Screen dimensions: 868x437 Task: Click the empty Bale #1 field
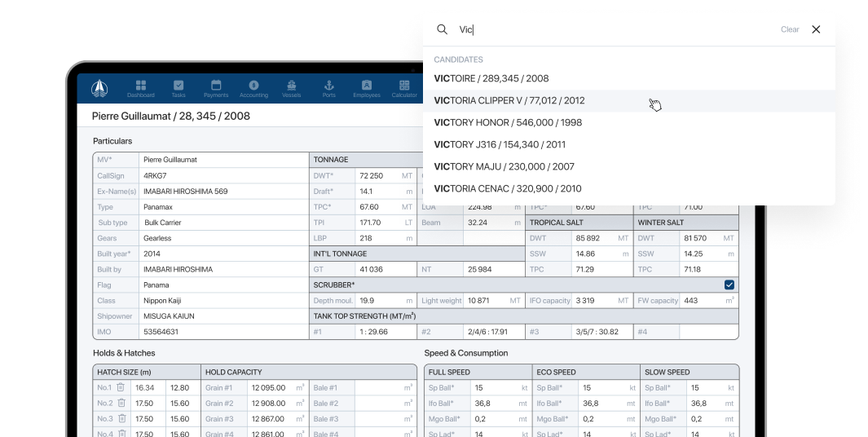pos(386,388)
